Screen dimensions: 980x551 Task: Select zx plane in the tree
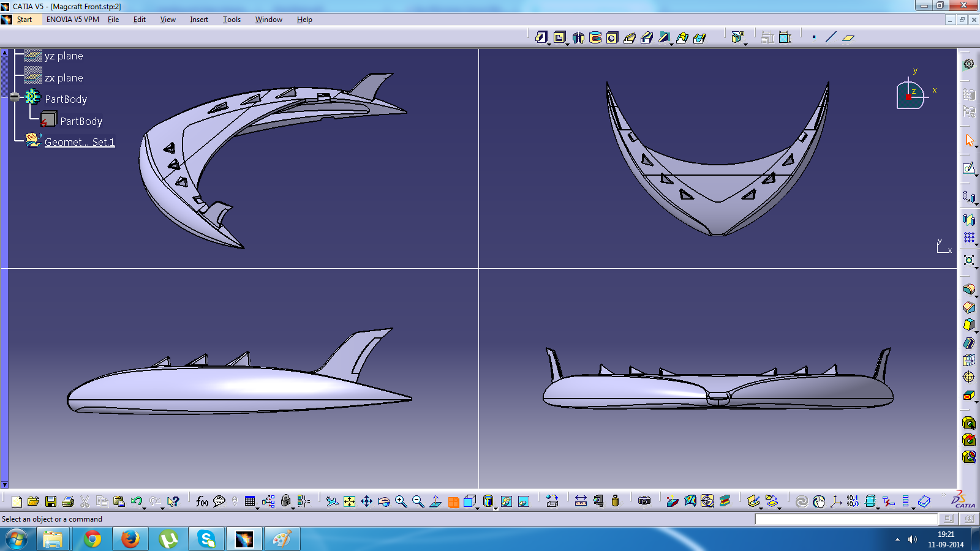[x=64, y=78]
